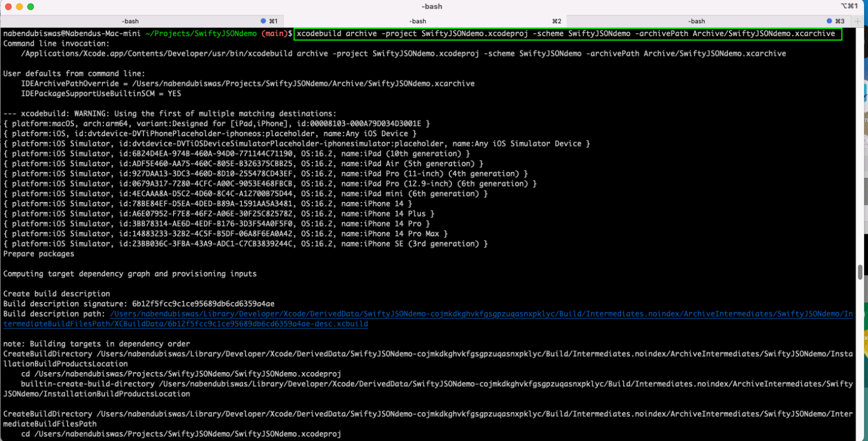
Task: Click the blue activity dot on third tab
Action: (x=828, y=21)
